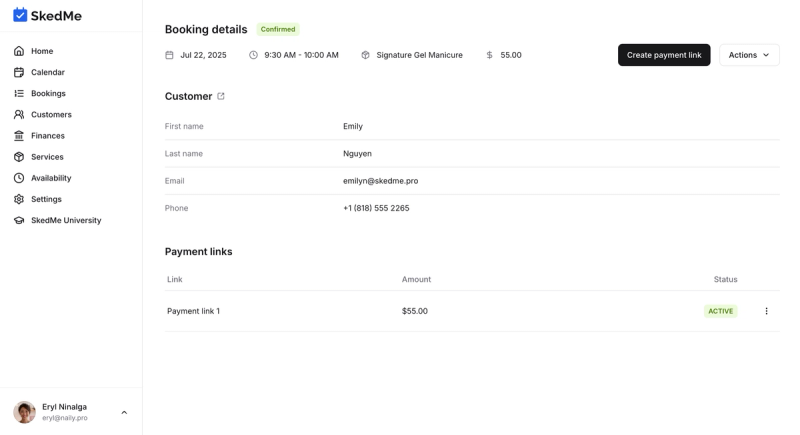Click the first name value Emily

(353, 126)
